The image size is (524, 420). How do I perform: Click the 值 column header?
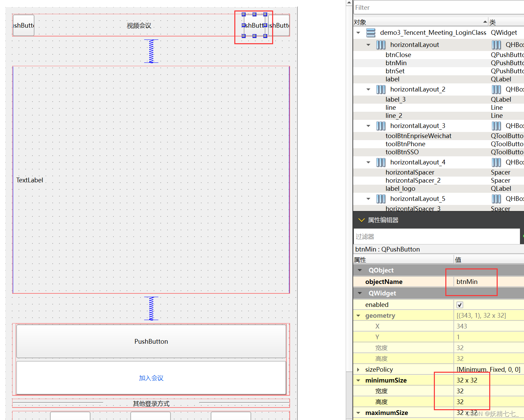tap(489, 260)
